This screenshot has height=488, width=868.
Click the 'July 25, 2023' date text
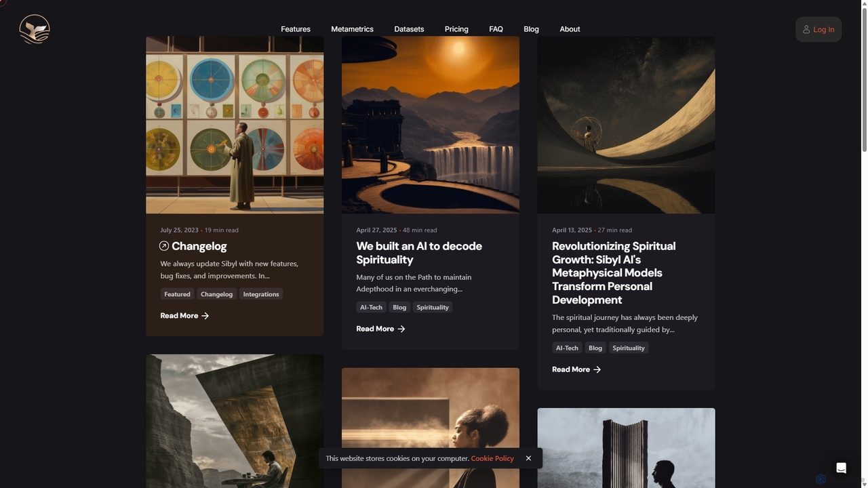click(179, 230)
